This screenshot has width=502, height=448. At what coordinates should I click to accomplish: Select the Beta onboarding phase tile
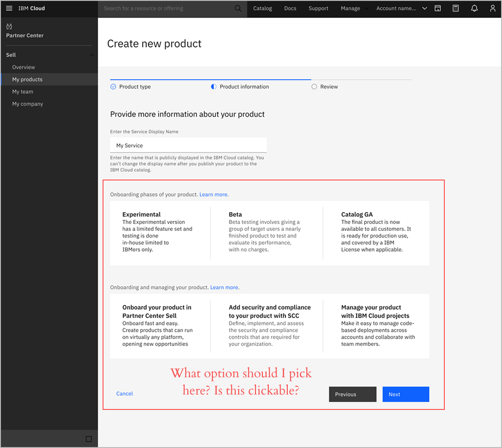coord(266,233)
